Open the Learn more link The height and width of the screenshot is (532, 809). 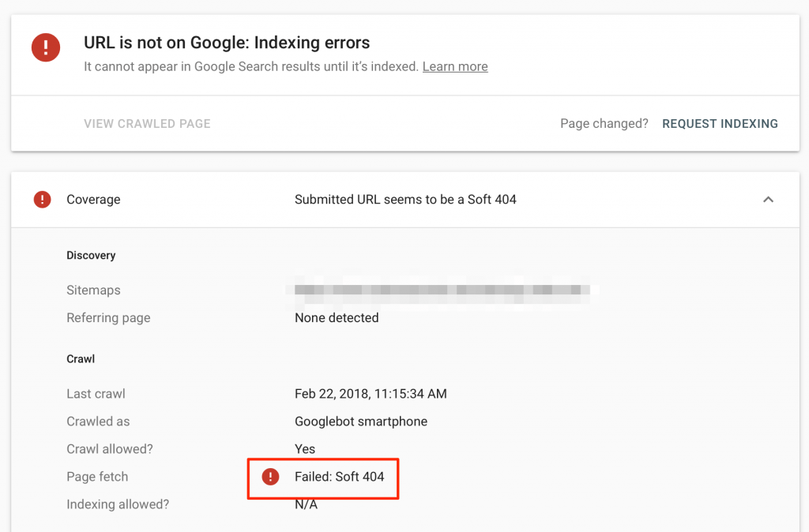pos(454,66)
